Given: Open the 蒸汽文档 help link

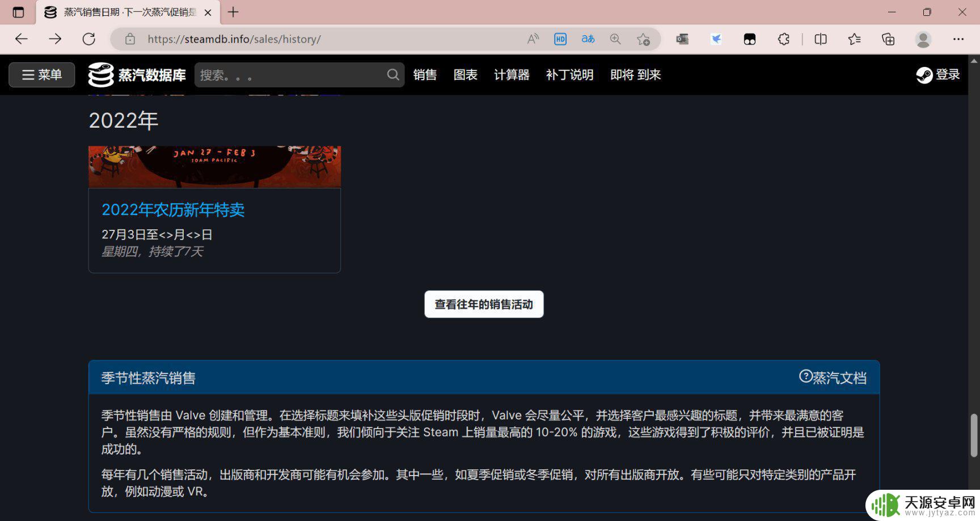Looking at the screenshot, I should click(x=833, y=377).
